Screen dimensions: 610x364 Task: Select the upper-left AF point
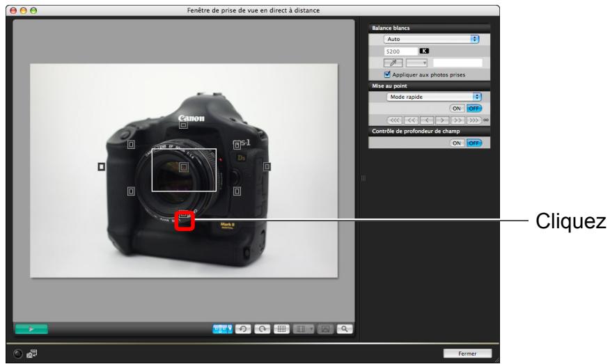131,145
